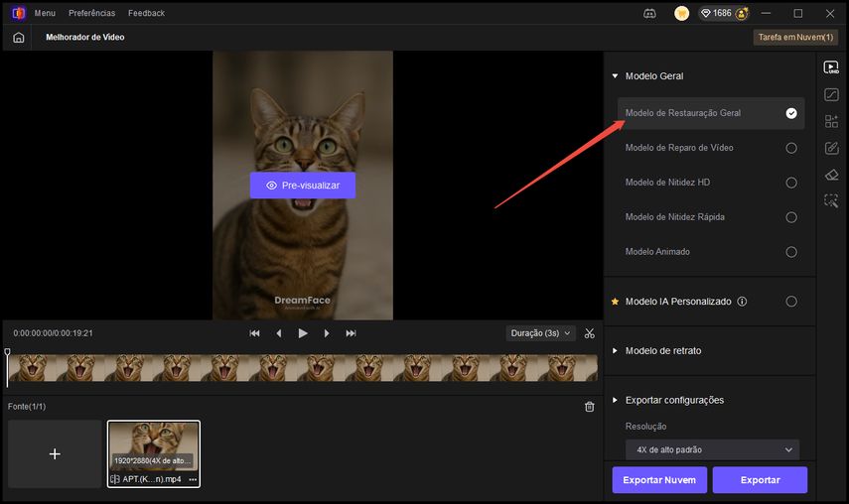Play the video
The height and width of the screenshot is (504, 849).
click(303, 333)
